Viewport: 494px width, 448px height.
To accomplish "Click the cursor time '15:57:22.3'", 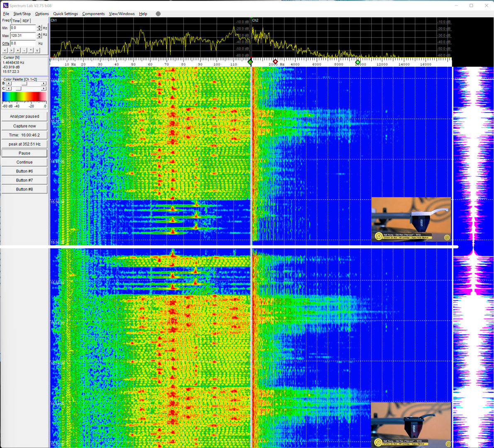I will 11,71.
